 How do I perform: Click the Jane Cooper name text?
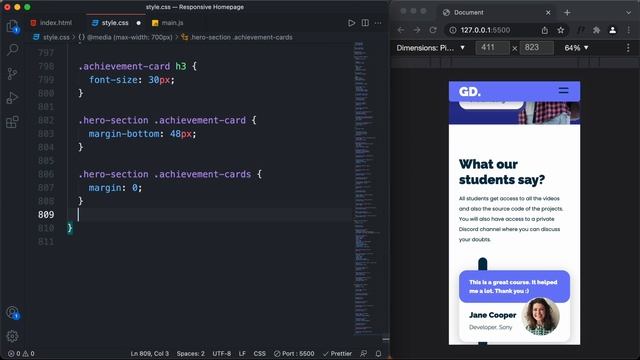click(493, 315)
